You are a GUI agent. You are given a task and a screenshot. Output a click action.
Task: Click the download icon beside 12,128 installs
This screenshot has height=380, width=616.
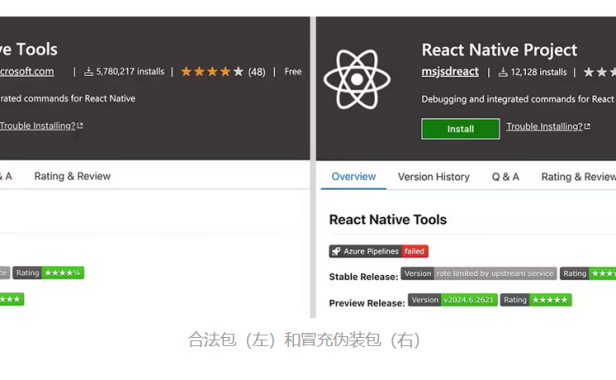503,72
